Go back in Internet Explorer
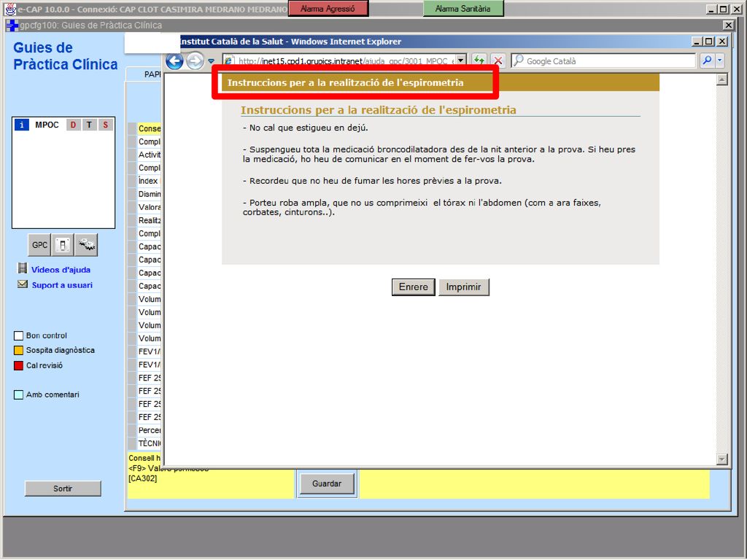This screenshot has height=560, width=747. [x=174, y=61]
